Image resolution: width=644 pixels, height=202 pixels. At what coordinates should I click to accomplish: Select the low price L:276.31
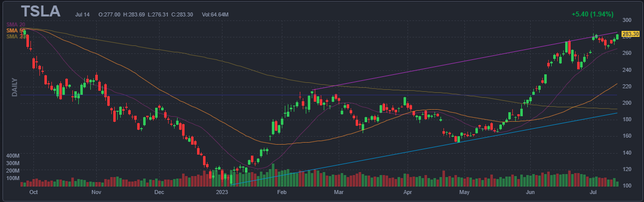158,14
